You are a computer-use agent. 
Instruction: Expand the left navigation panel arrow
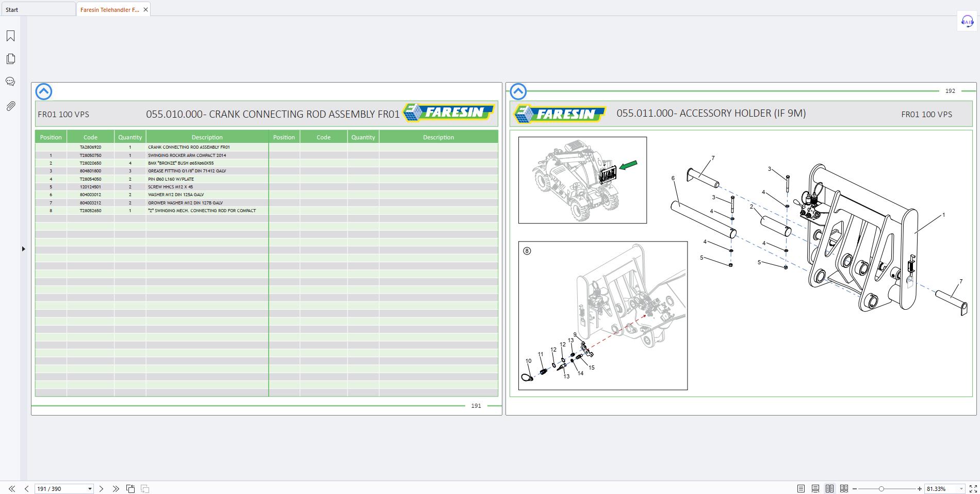23,249
